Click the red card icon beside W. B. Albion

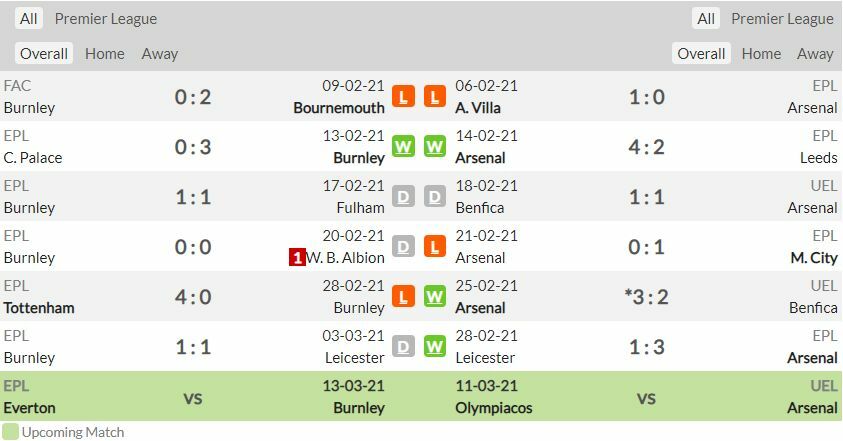pos(297,258)
